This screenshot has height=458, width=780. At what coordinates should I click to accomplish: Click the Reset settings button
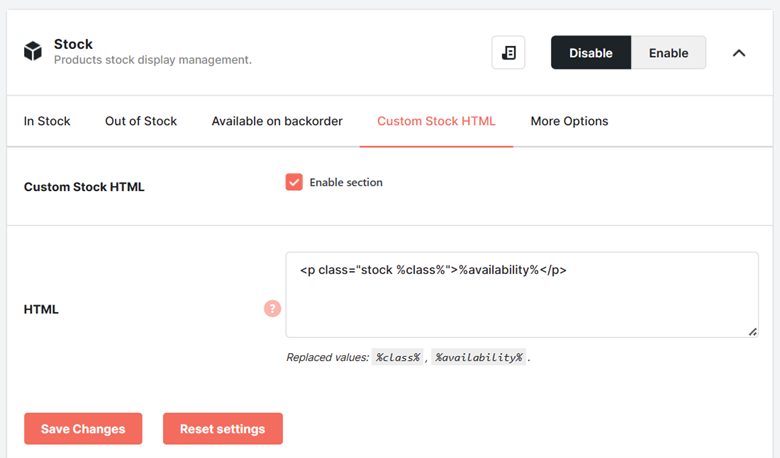point(223,429)
